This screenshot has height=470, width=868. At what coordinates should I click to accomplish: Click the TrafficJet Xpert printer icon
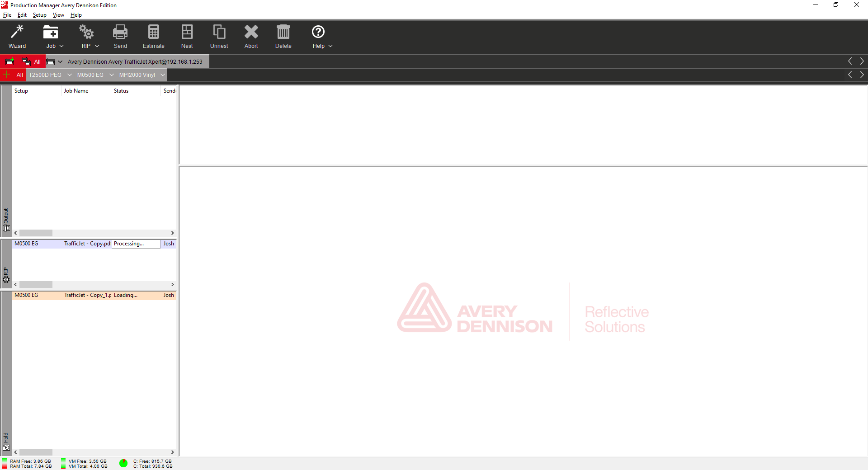tap(51, 61)
